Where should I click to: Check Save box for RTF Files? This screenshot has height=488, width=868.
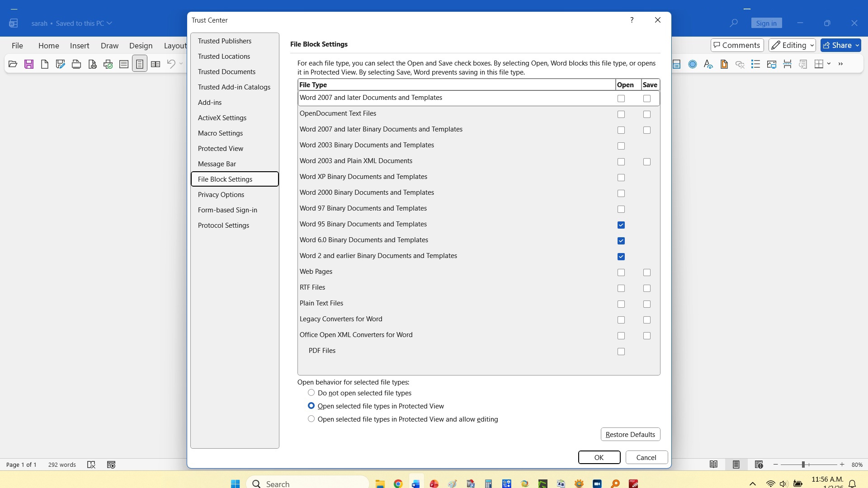647,288
